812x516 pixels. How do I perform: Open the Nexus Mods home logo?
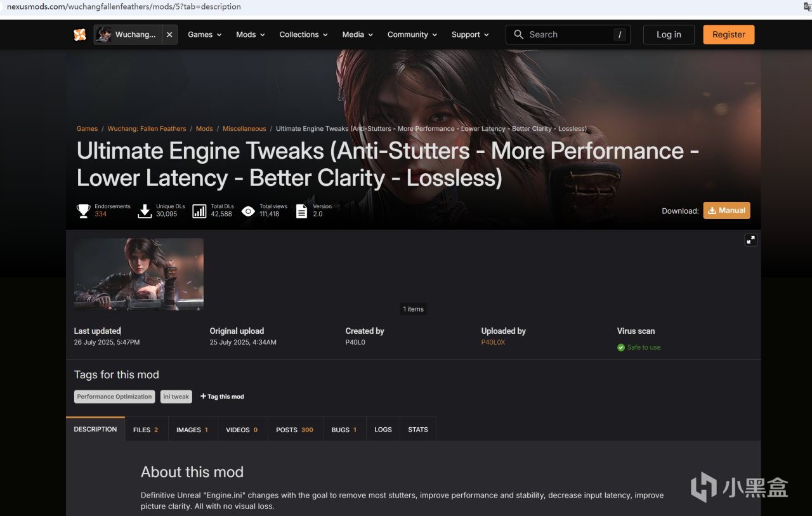(80, 35)
